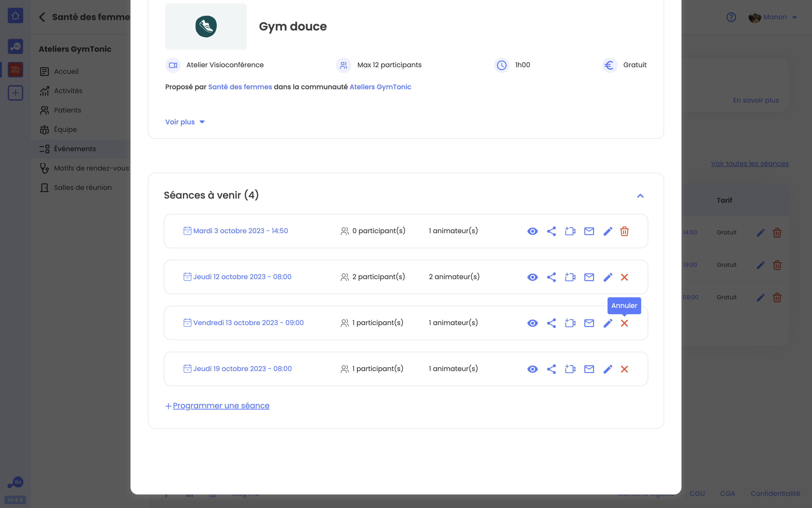812x508 pixels.
Task: Share the Mardi 3 octobre session
Action: pyautogui.click(x=551, y=231)
